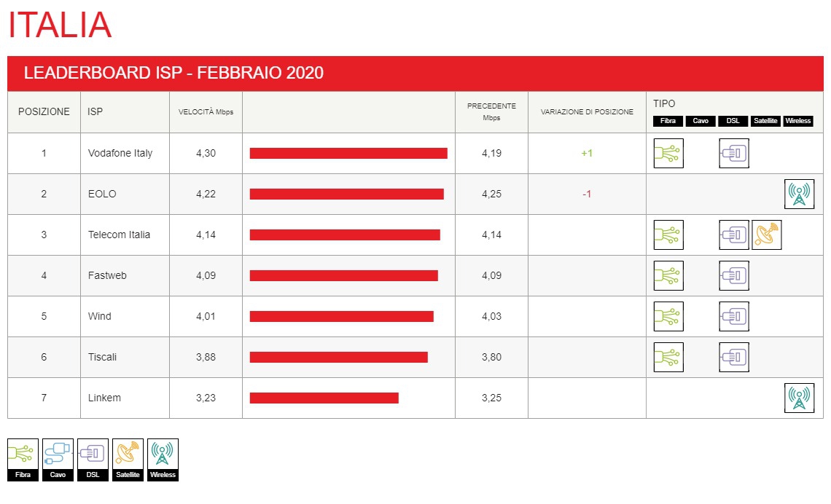831x504 pixels.
Task: Click Fastweb's Fibra icon
Action: (668, 275)
